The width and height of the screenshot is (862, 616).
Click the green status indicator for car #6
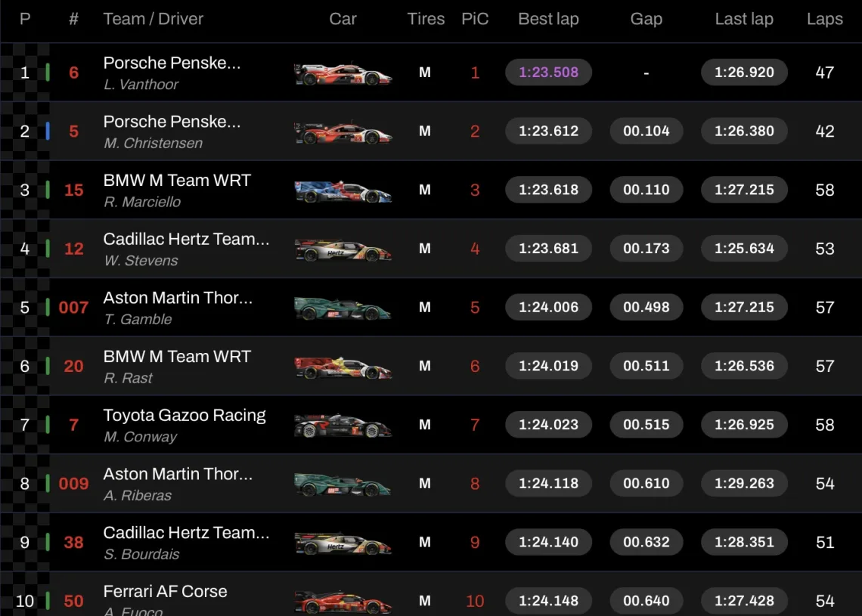pos(48,73)
